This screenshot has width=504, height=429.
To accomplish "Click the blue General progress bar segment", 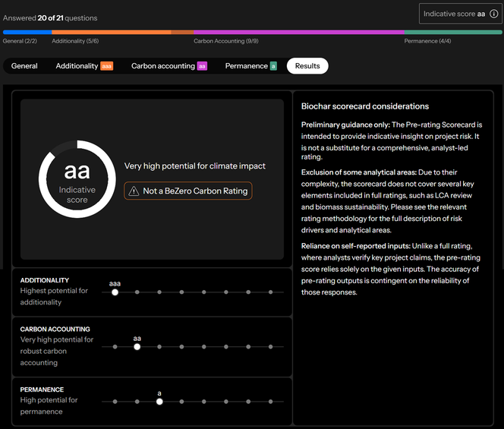I will tap(27, 33).
